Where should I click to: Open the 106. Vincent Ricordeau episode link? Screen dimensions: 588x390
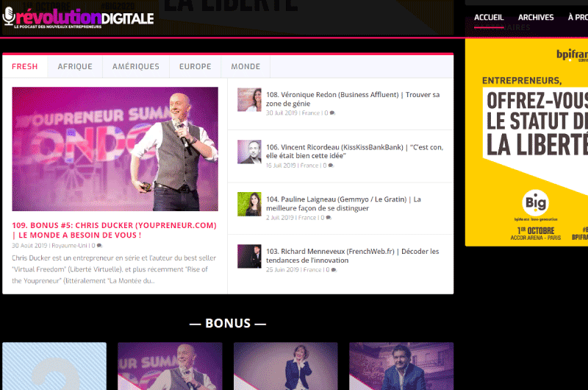point(354,152)
